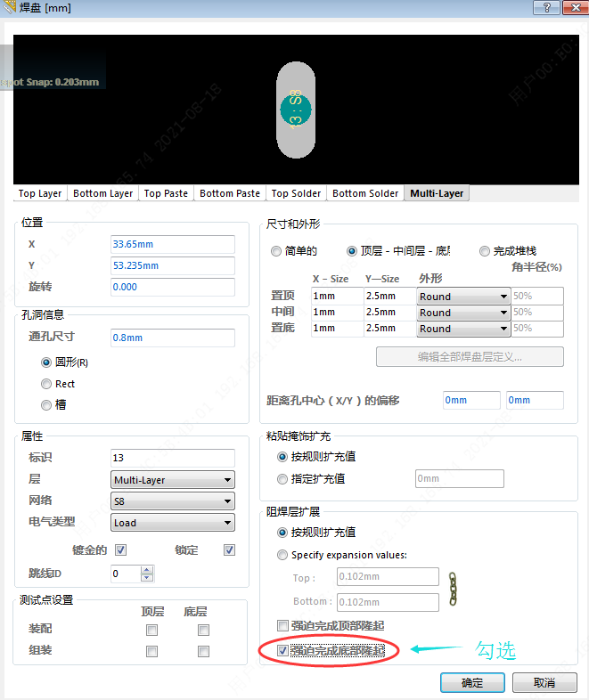Click the 取消 cancel button
This screenshot has height=700, width=589.
(x=544, y=682)
